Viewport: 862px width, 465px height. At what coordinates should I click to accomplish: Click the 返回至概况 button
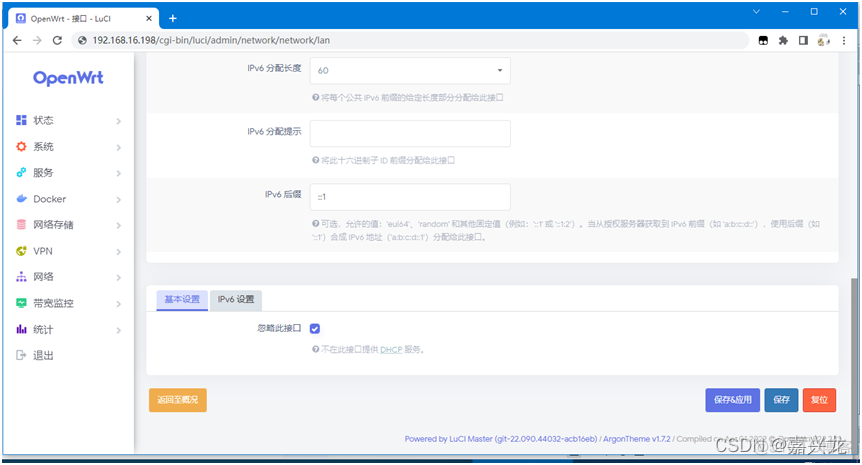[178, 400]
